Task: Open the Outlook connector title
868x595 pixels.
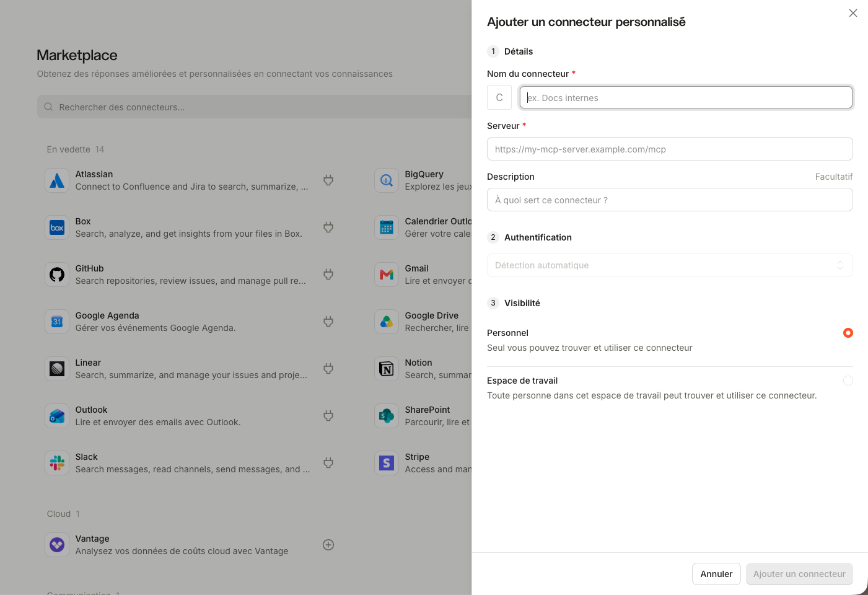Action: pos(92,410)
